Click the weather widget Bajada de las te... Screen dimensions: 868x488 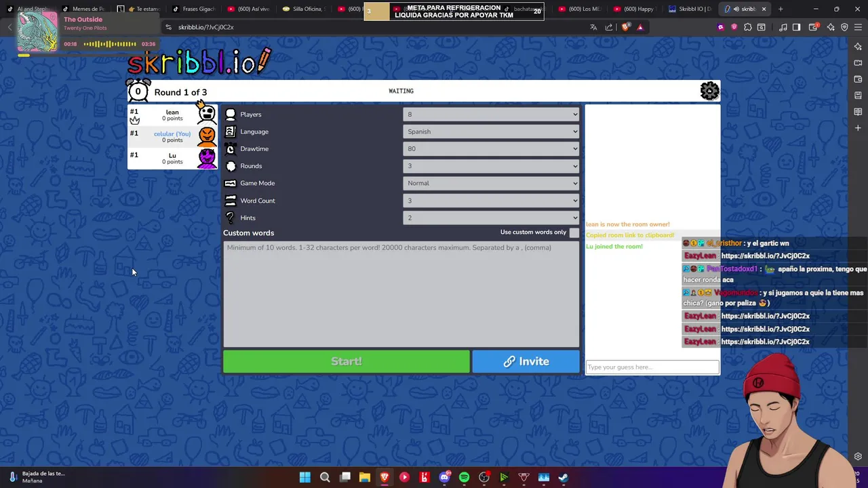[x=37, y=477]
